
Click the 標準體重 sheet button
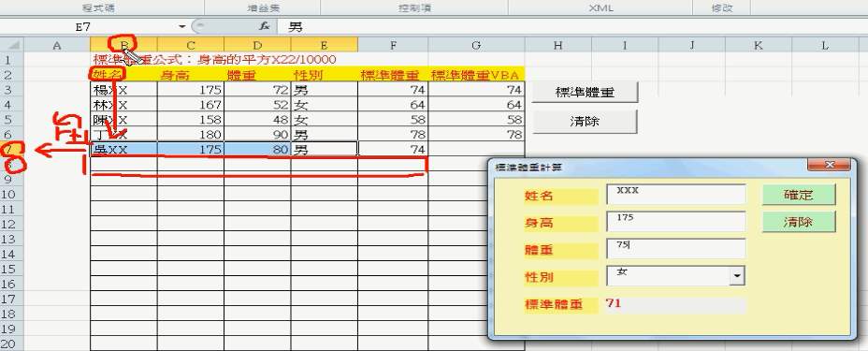[586, 93]
